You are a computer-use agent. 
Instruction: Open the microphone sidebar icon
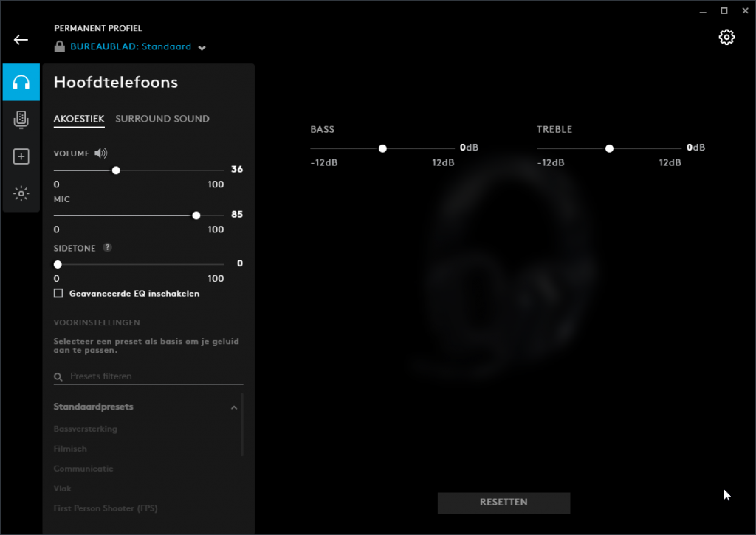coord(21,119)
